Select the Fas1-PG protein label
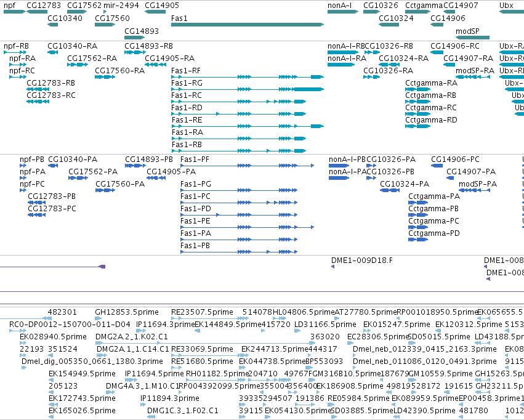This screenshot has height=420, width=524. [195, 184]
